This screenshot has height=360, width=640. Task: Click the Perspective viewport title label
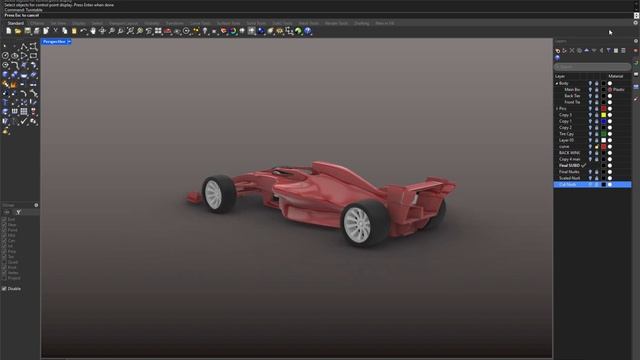54,42
